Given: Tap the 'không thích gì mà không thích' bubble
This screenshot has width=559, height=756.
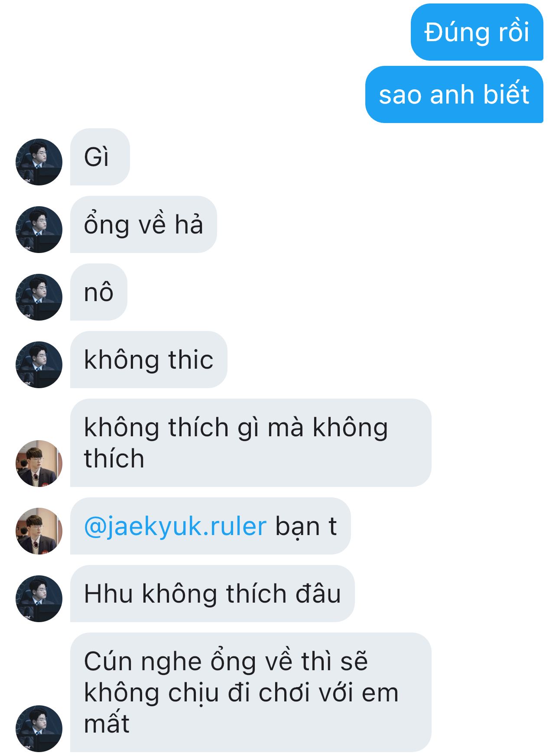Looking at the screenshot, I should pyautogui.click(x=251, y=443).
